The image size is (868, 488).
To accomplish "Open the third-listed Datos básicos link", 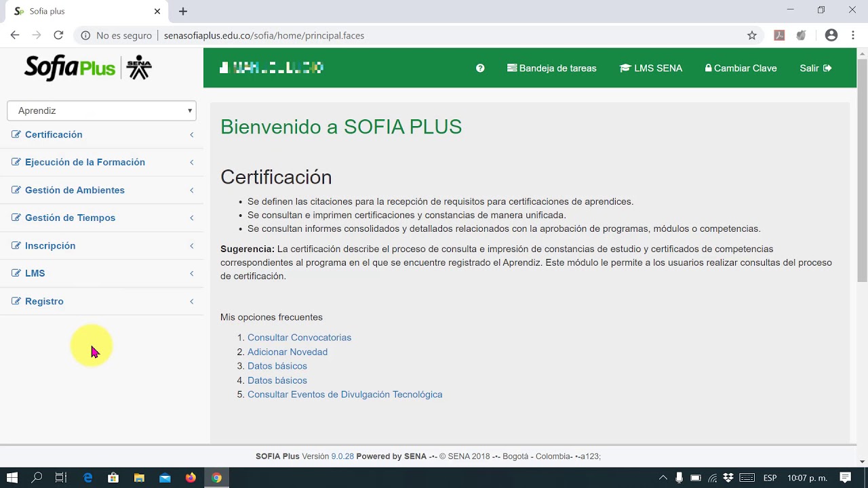I will tap(277, 366).
